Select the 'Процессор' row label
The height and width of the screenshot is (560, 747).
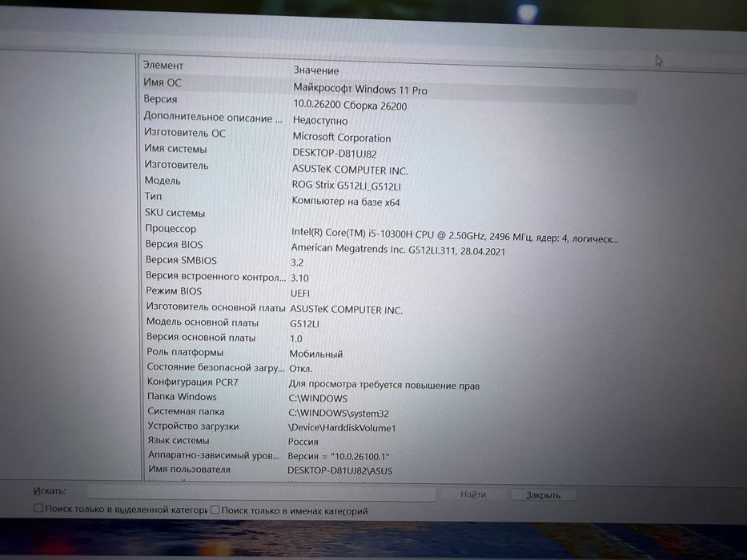171,229
